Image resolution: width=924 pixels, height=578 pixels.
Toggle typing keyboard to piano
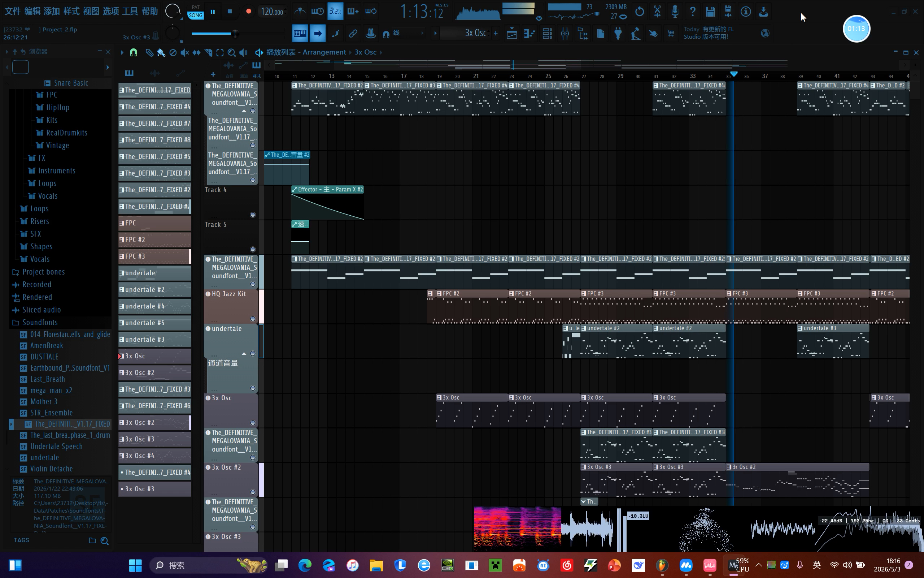coord(300,34)
